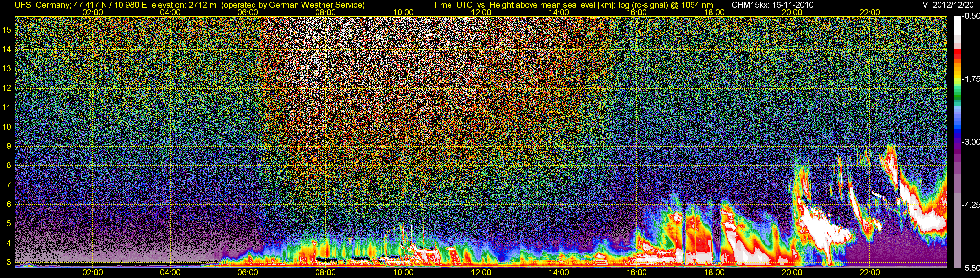This screenshot has height=278, width=980.
Task: Click the 06:00 tick label on the top time axis
Action: (248, 12)
